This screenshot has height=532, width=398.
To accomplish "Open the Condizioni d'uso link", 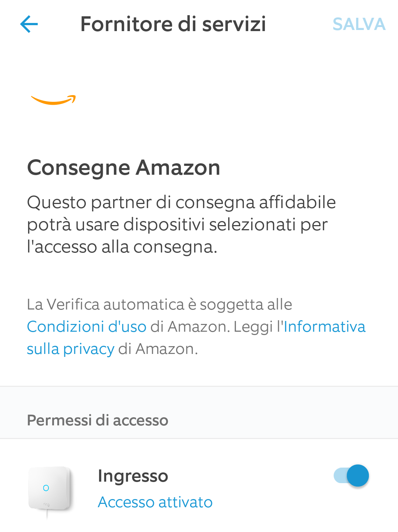I will (87, 327).
